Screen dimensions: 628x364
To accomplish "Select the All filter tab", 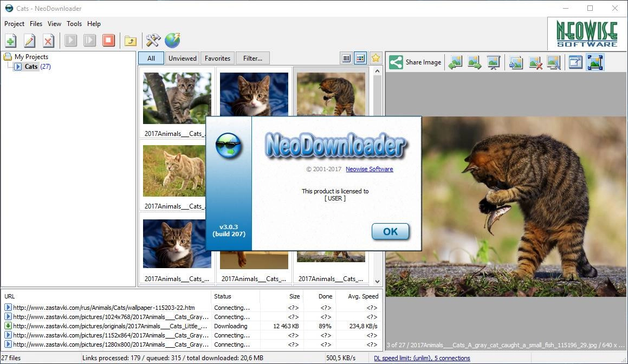I will click(x=151, y=58).
